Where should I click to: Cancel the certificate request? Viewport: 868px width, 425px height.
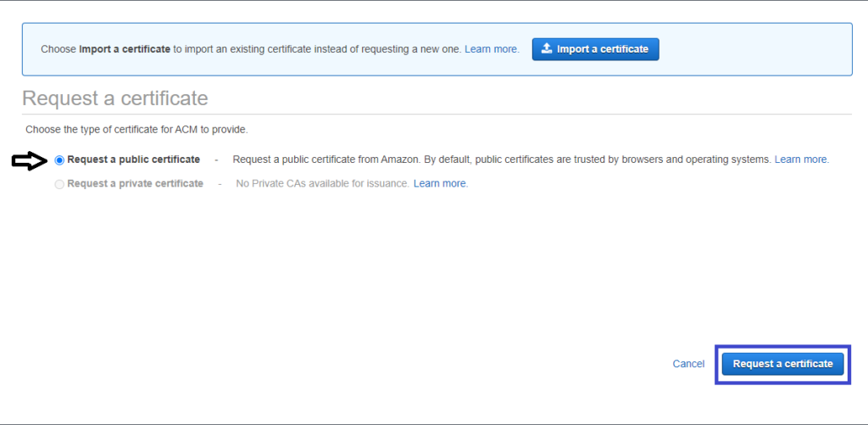tap(688, 363)
